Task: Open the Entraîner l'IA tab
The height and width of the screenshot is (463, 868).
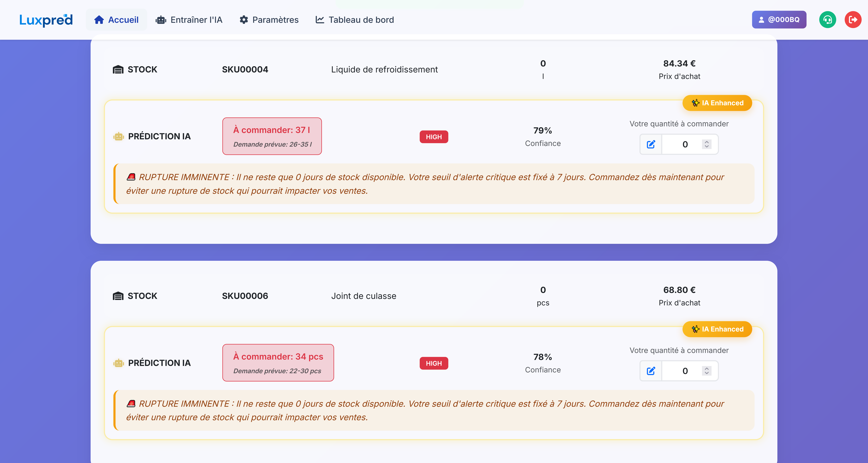Action: tap(189, 20)
